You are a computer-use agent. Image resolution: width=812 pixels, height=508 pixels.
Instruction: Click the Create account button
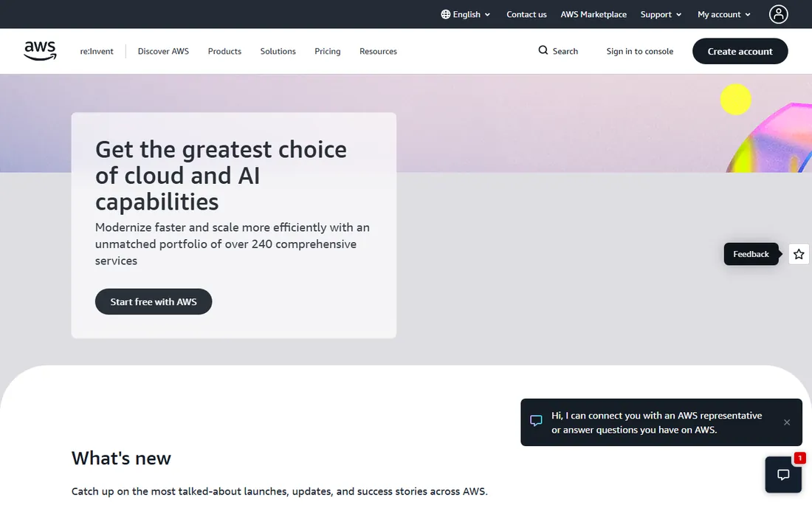(x=740, y=51)
